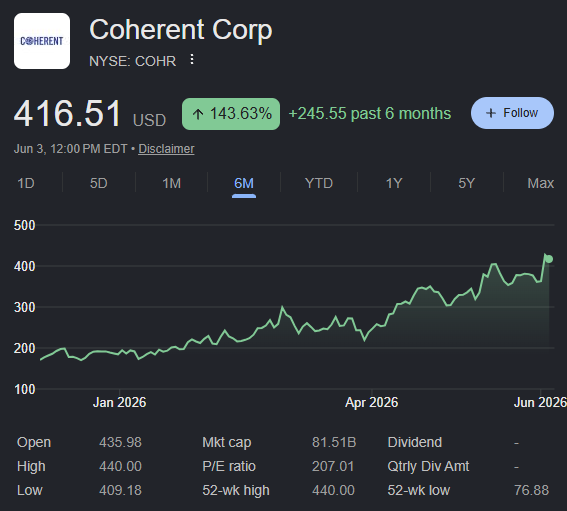This screenshot has height=511, width=567.
Task: Click the 100 y-axis label
Action: coord(25,389)
